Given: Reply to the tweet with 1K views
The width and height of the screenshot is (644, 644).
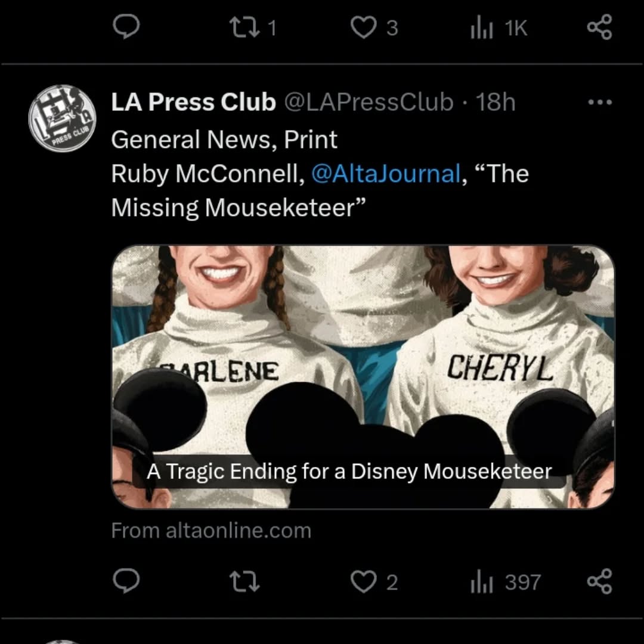Looking at the screenshot, I should pyautogui.click(x=126, y=27).
